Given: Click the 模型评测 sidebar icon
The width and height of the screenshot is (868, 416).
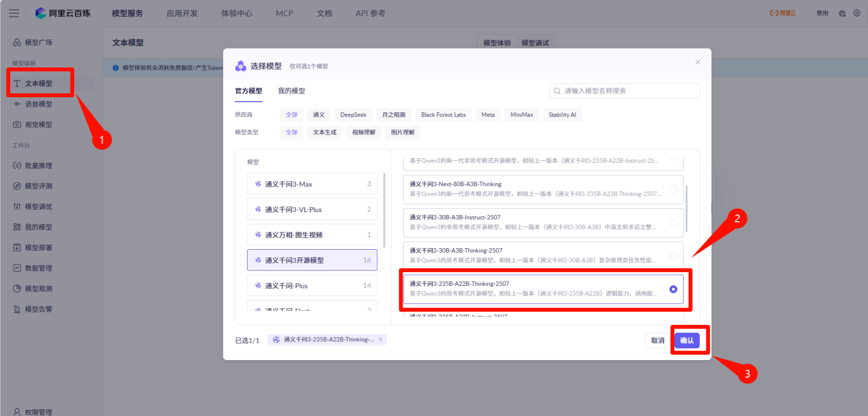Looking at the screenshot, I should coord(17,186).
